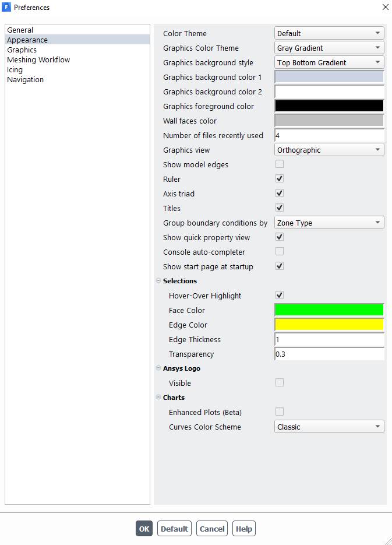Open Curves Color Scheme dropdown
The height and width of the screenshot is (545, 392).
click(329, 427)
